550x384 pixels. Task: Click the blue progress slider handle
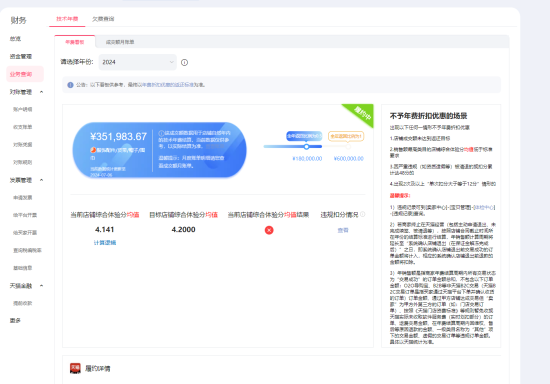point(307,147)
